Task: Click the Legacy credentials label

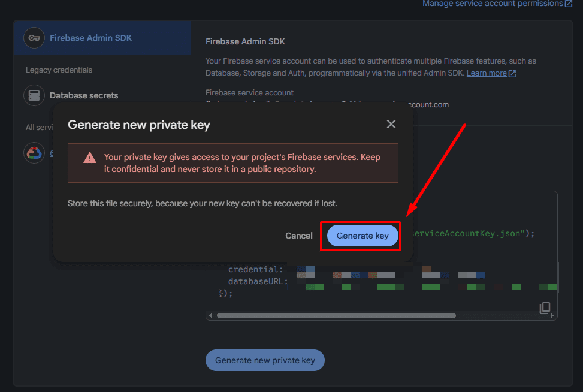Action: [59, 70]
